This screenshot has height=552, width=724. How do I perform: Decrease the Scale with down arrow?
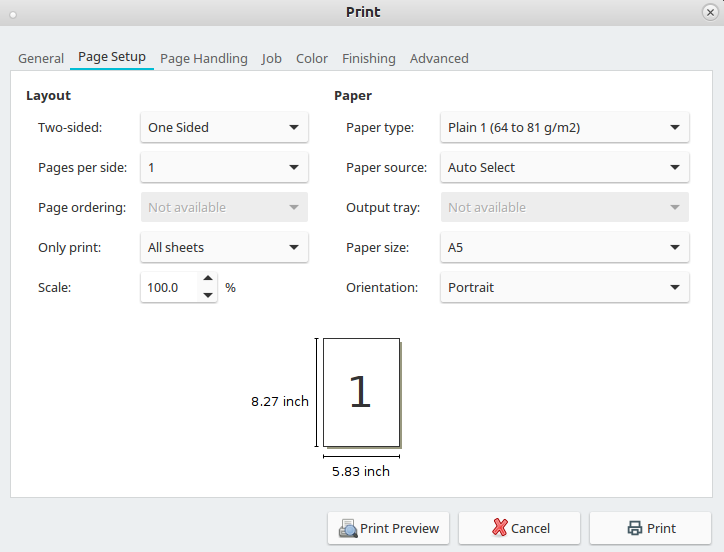tap(208, 295)
